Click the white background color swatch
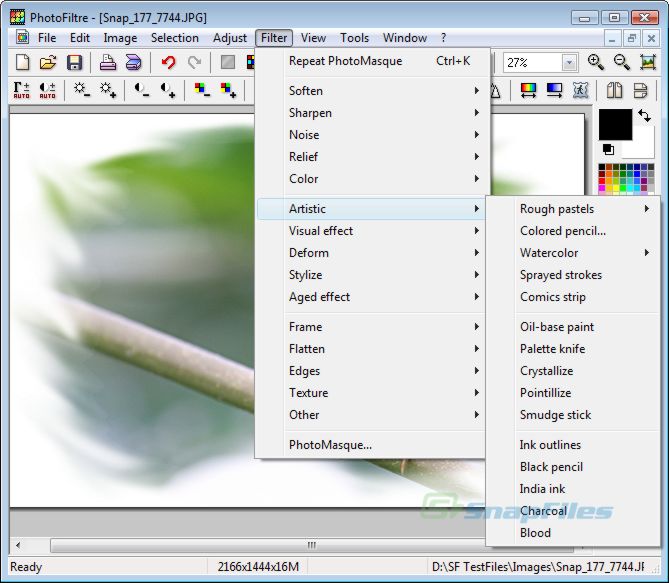The height and width of the screenshot is (583, 669). click(641, 147)
